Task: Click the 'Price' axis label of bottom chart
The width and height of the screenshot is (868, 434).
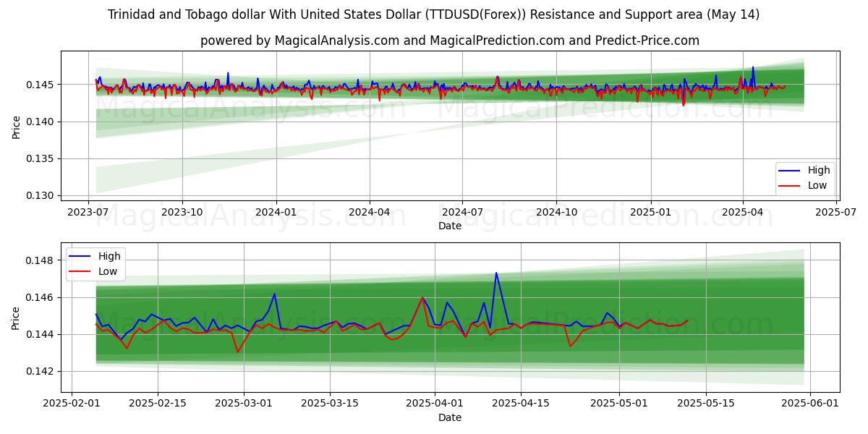Action: pyautogui.click(x=16, y=318)
